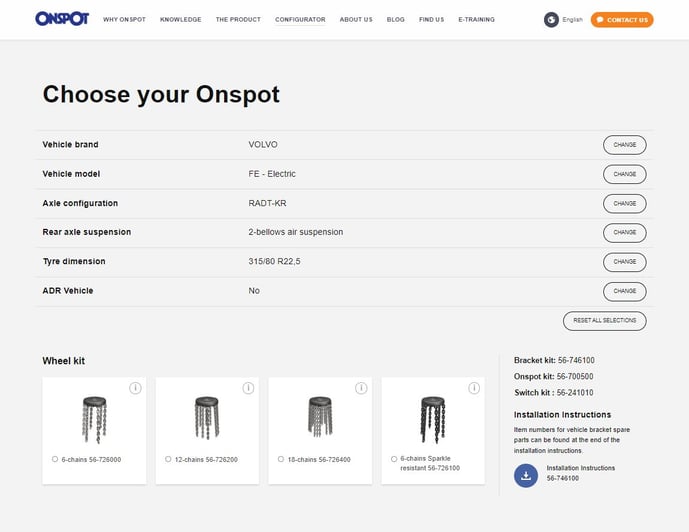This screenshot has width=689, height=532.
Task: Click Reset All Selections button
Action: click(605, 321)
